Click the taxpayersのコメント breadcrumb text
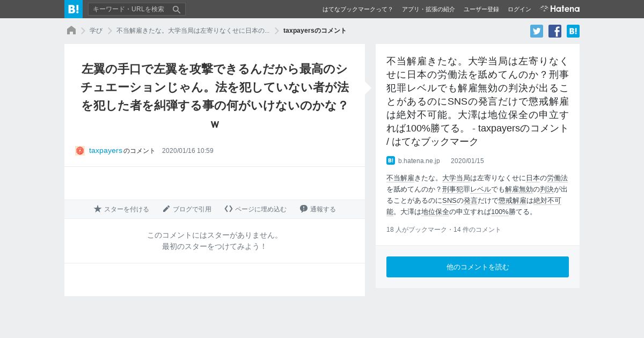The image size is (644, 338). [x=315, y=31]
